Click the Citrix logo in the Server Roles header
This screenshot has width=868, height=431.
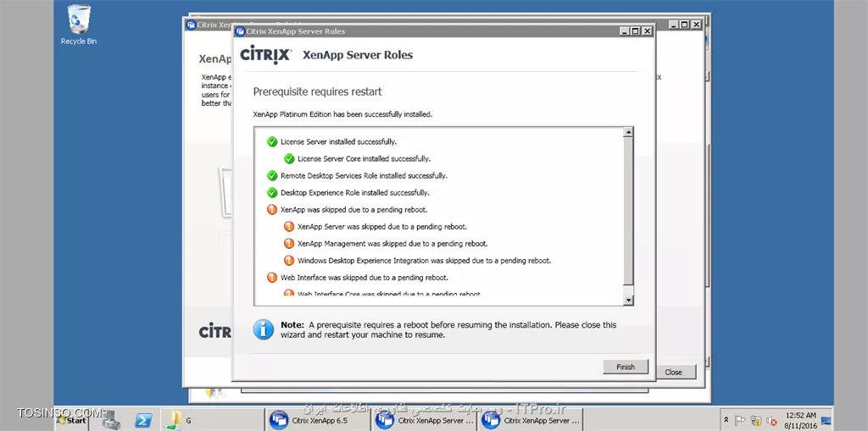point(265,55)
